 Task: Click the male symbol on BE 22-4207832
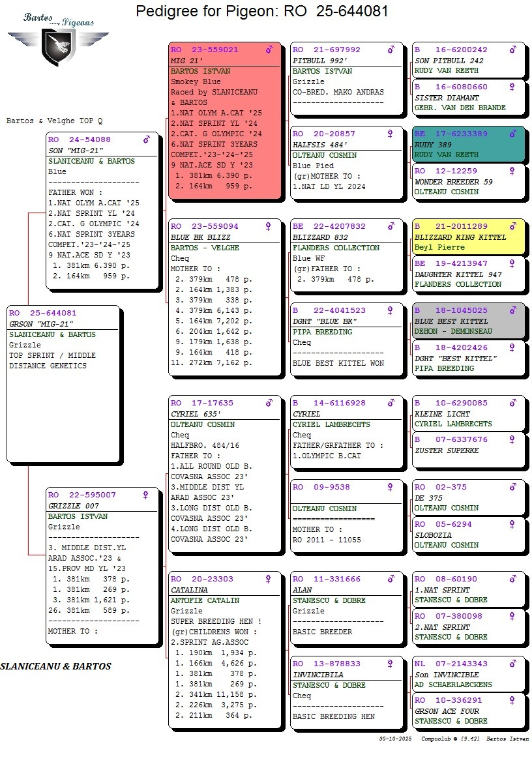(391, 227)
